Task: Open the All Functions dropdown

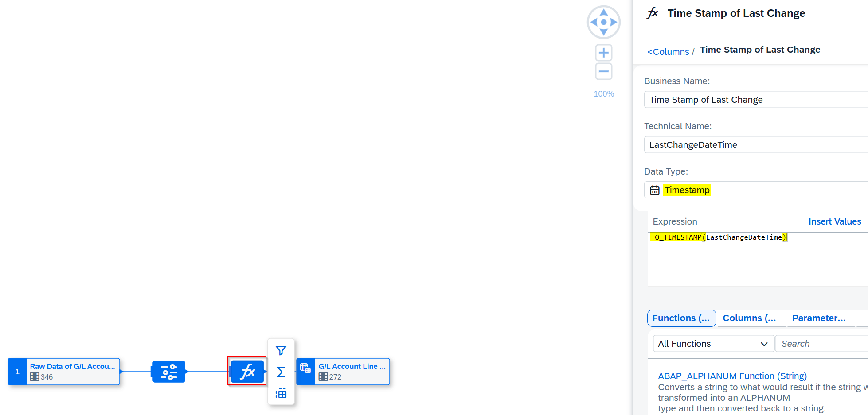Action: (x=713, y=344)
